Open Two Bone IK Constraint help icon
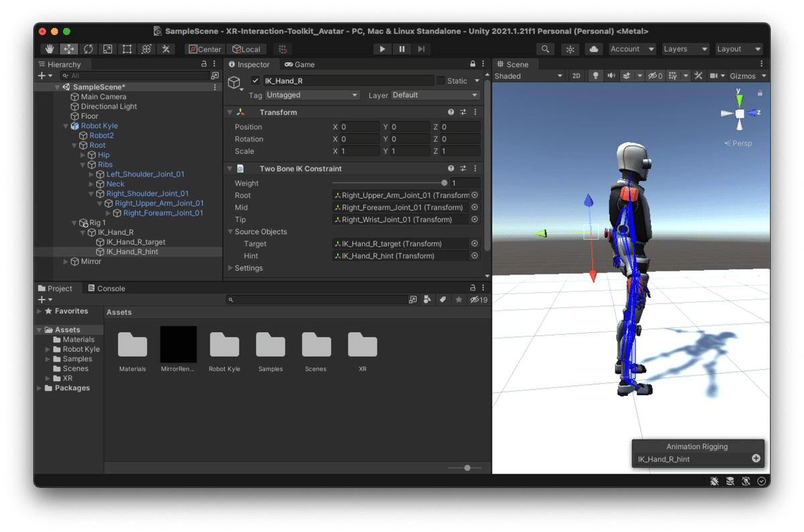This screenshot has width=804, height=532. coord(451,169)
